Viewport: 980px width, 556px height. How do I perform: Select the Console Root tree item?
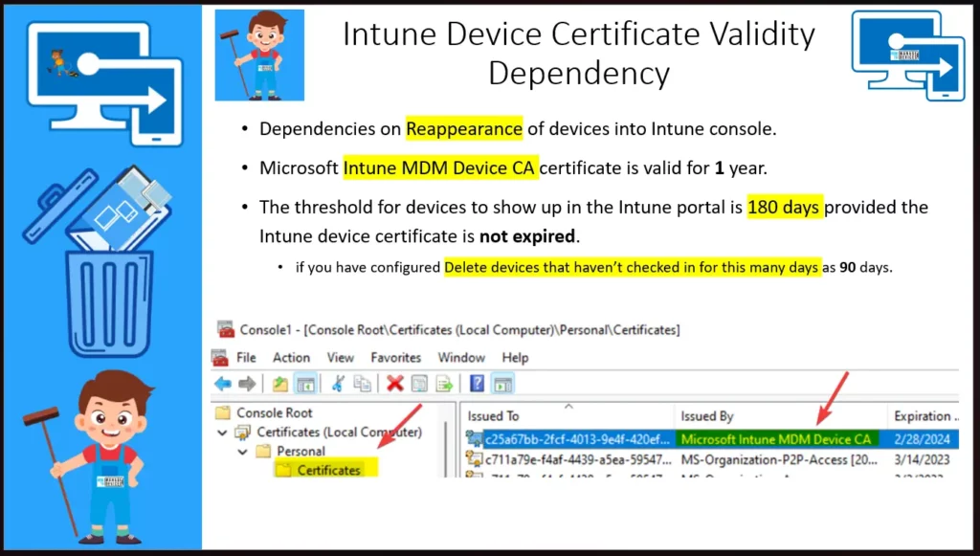click(x=275, y=412)
